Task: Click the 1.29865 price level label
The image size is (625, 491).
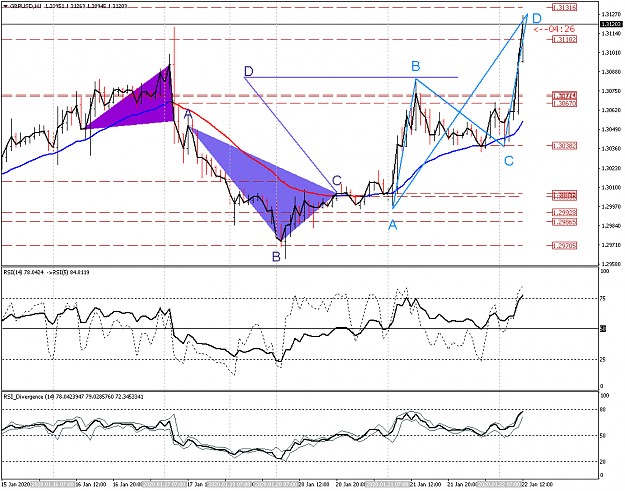Action: pyautogui.click(x=564, y=222)
